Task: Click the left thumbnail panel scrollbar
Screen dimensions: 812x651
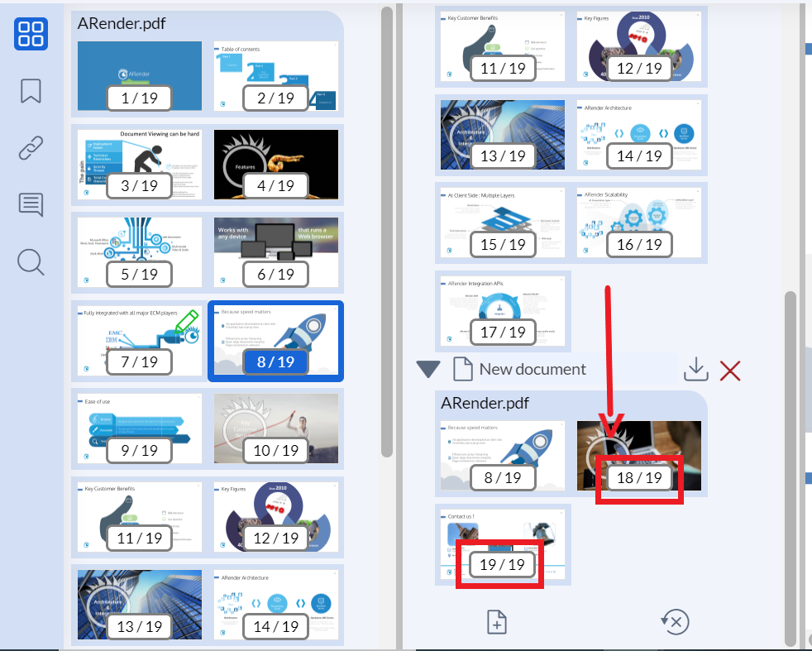Action: [386, 232]
